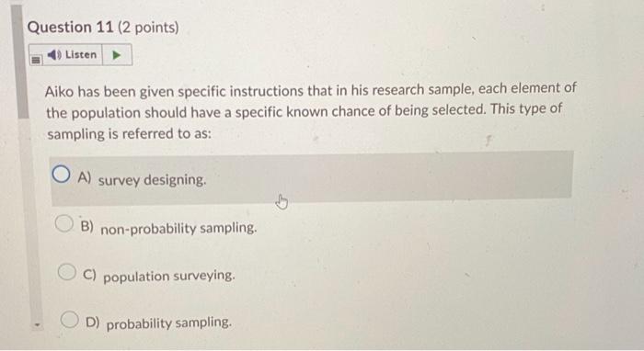Click the Question 11 heading
Viewport: 644px width, 351px height.
pos(70,28)
